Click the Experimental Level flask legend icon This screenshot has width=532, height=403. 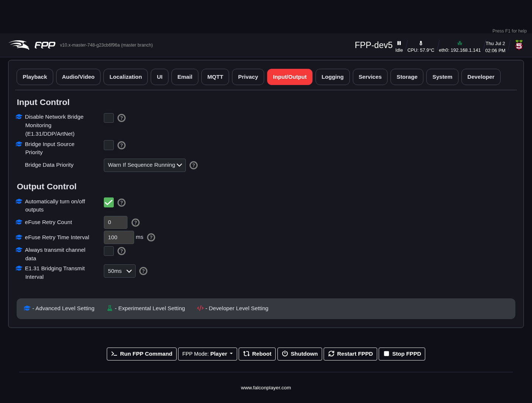pos(110,308)
